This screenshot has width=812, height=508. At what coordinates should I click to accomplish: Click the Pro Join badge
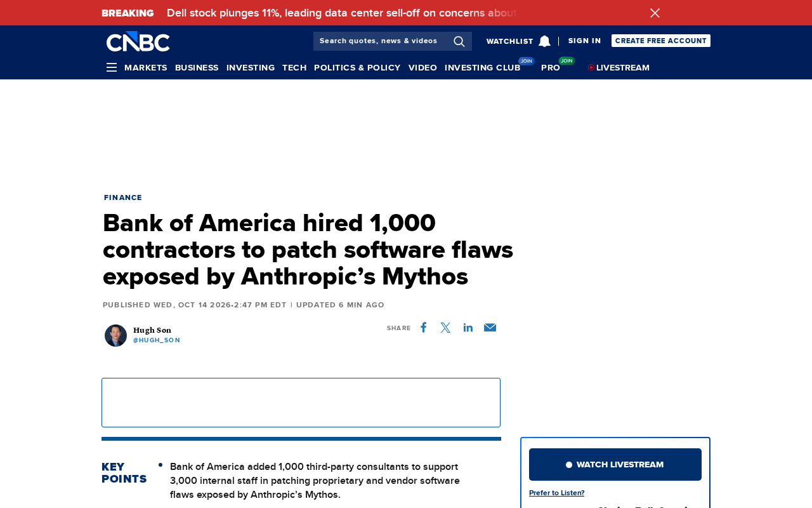(x=566, y=61)
